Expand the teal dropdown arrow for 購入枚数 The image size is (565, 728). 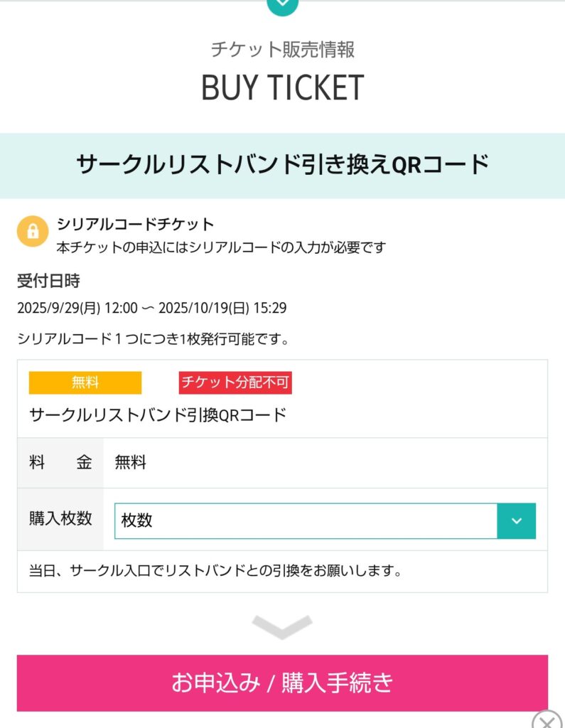pyautogui.click(x=516, y=521)
